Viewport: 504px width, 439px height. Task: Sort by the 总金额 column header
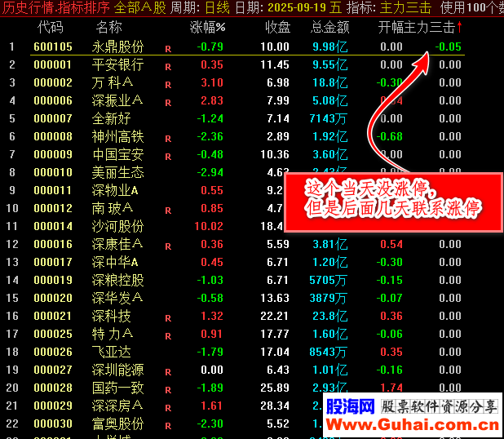(x=330, y=28)
